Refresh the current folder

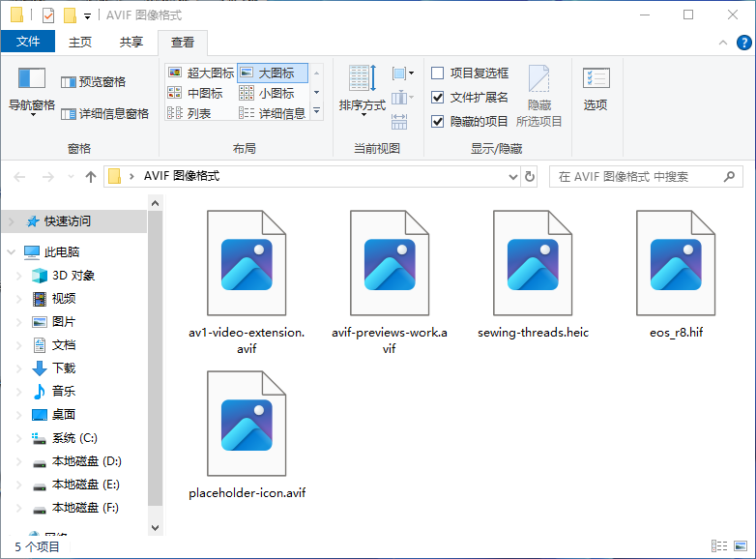pyautogui.click(x=530, y=177)
